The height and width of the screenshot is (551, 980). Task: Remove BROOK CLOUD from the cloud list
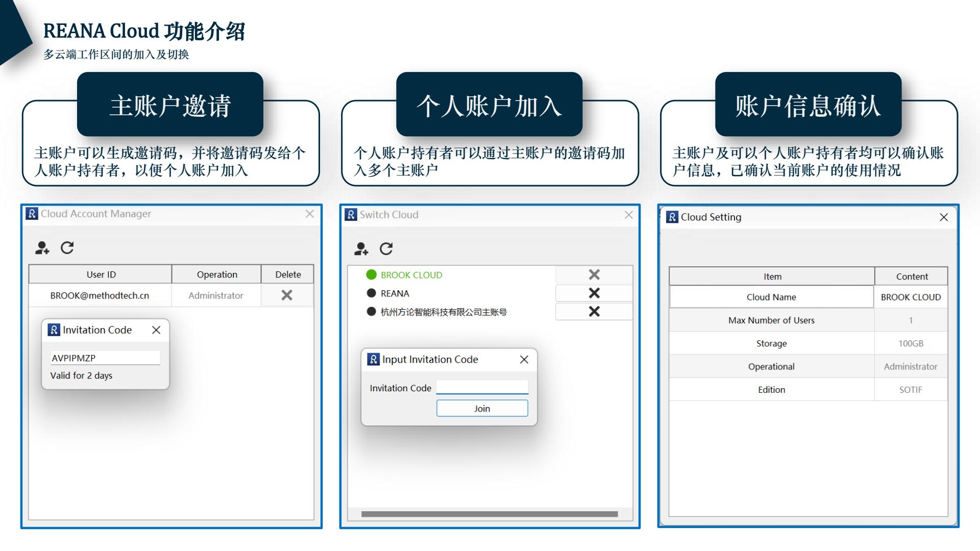pyautogui.click(x=594, y=275)
